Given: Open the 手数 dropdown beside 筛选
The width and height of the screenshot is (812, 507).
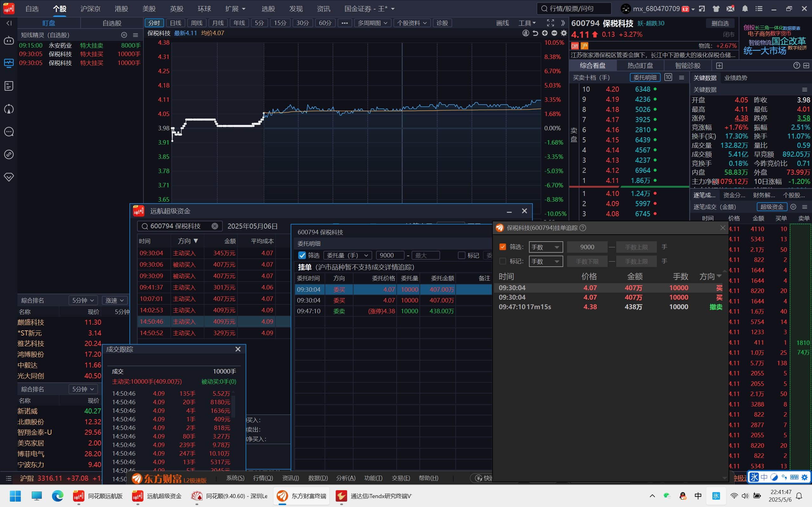Looking at the screenshot, I should pyautogui.click(x=546, y=247).
